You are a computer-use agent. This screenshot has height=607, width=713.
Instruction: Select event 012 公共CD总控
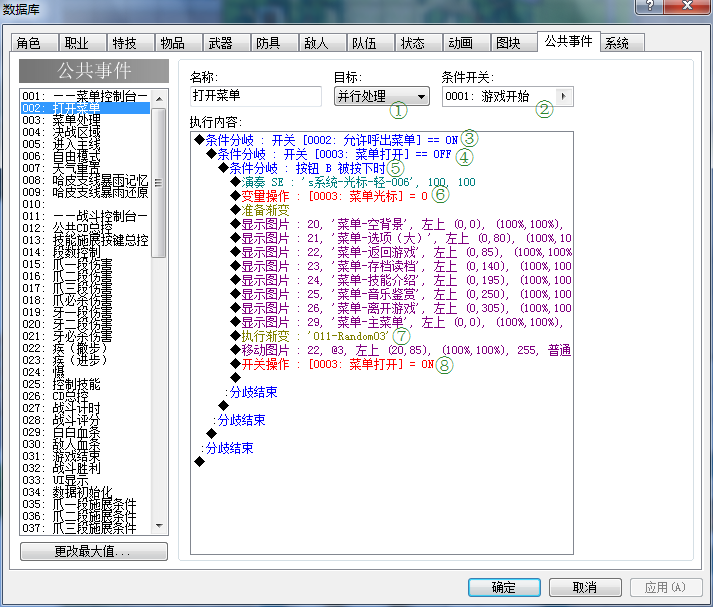point(85,228)
